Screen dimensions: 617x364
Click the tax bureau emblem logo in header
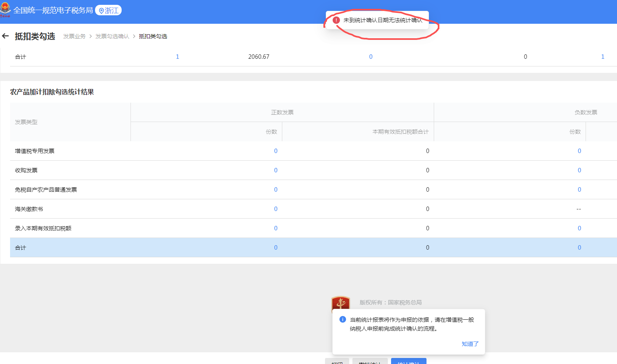[5, 10]
